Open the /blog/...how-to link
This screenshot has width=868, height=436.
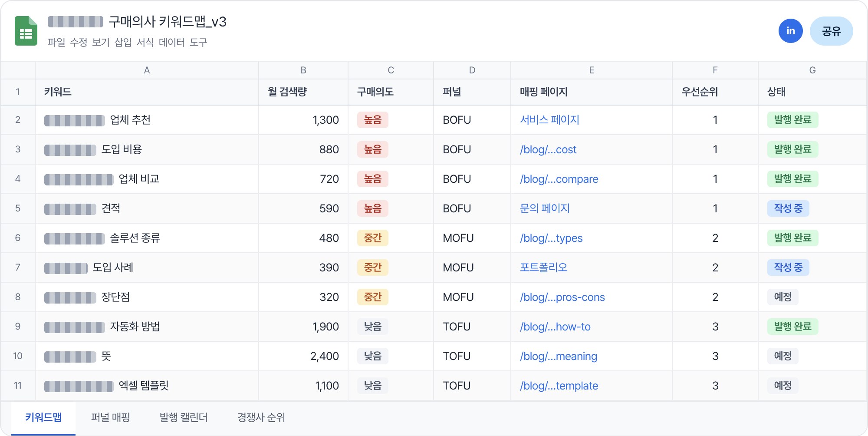coord(555,327)
